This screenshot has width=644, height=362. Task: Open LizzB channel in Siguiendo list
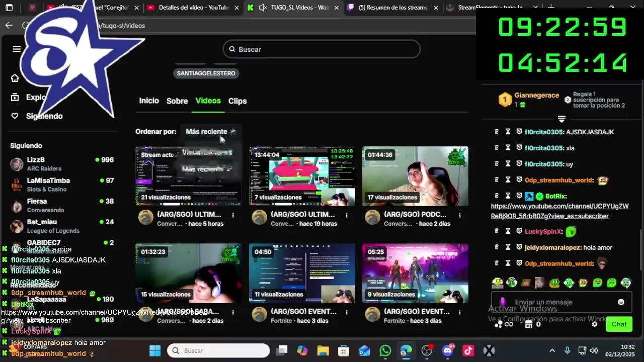pos(61,164)
